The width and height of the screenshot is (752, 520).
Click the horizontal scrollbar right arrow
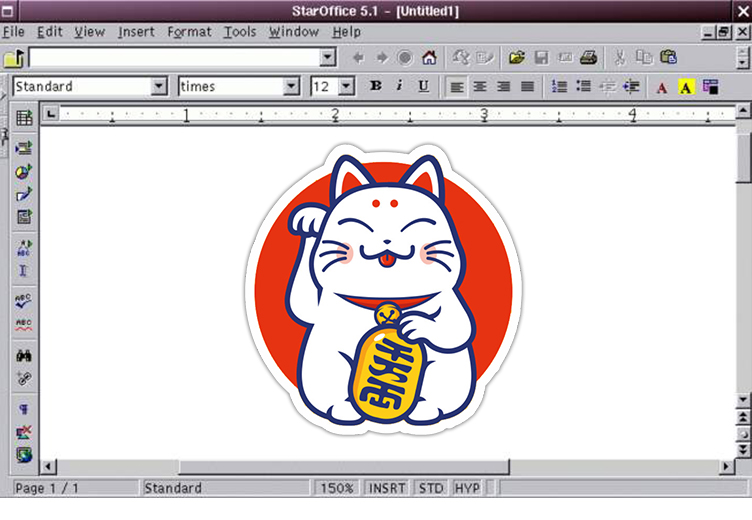point(727,466)
